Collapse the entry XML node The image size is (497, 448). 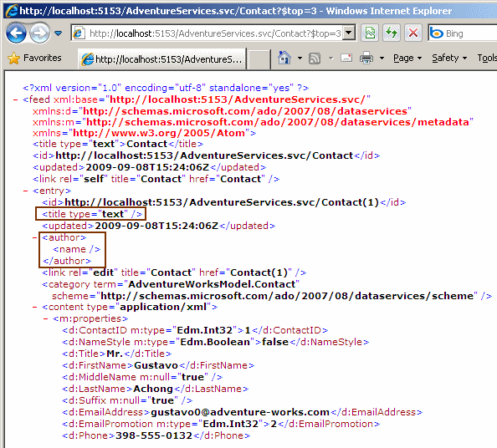coord(25,191)
